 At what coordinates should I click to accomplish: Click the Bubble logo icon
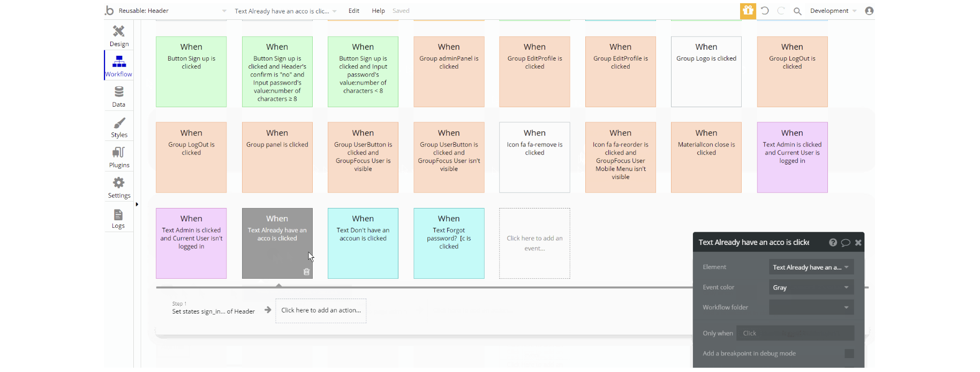tap(110, 10)
